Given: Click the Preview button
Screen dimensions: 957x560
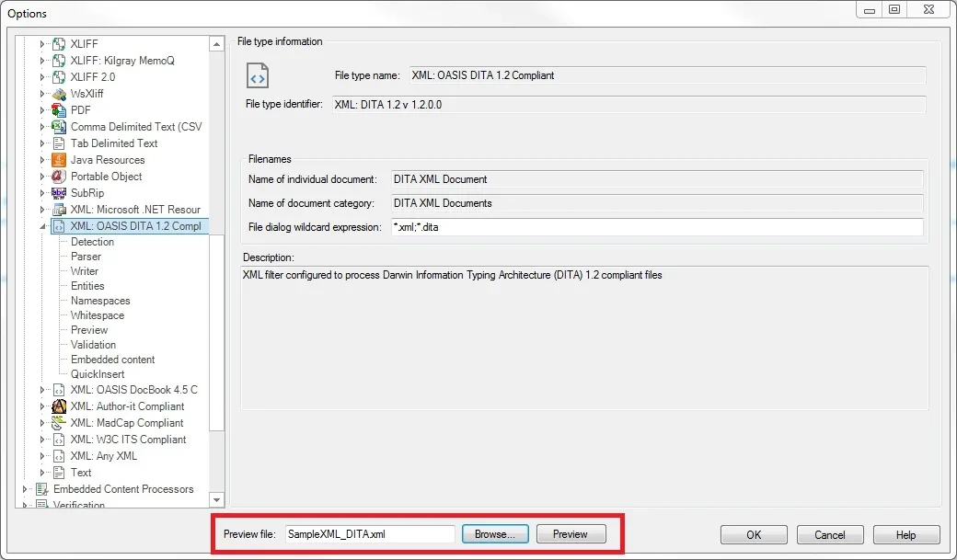Looking at the screenshot, I should coord(571,533).
